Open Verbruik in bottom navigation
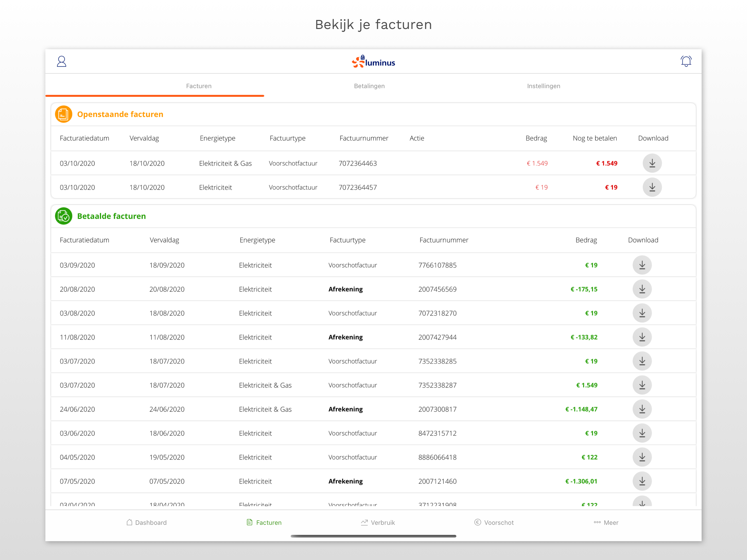The image size is (747, 560). [x=378, y=523]
